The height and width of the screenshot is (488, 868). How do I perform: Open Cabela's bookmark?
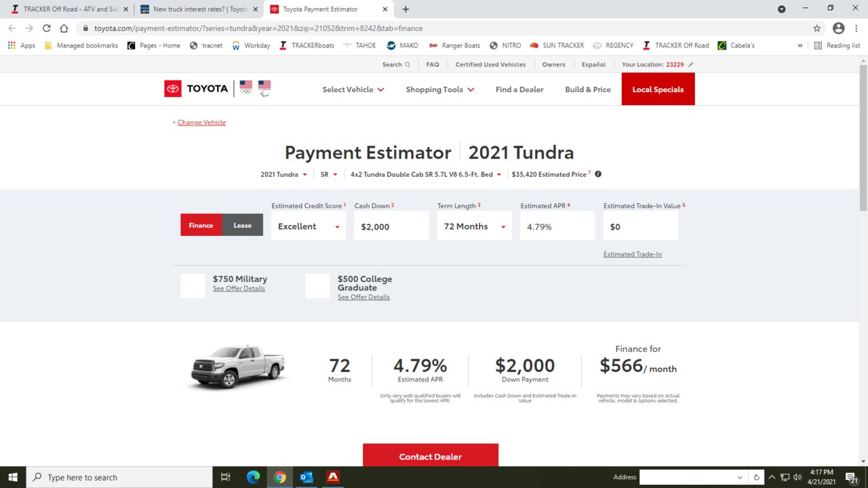pos(736,45)
